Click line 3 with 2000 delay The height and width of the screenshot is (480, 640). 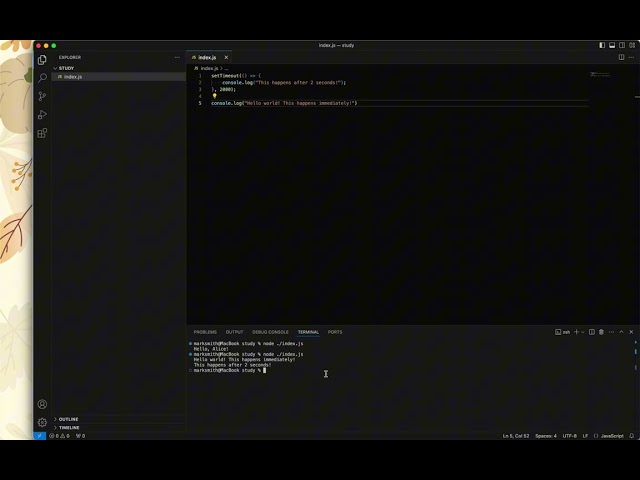pos(223,89)
